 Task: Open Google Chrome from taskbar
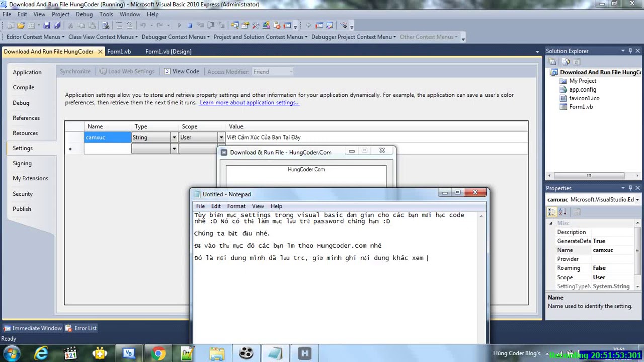click(x=158, y=353)
